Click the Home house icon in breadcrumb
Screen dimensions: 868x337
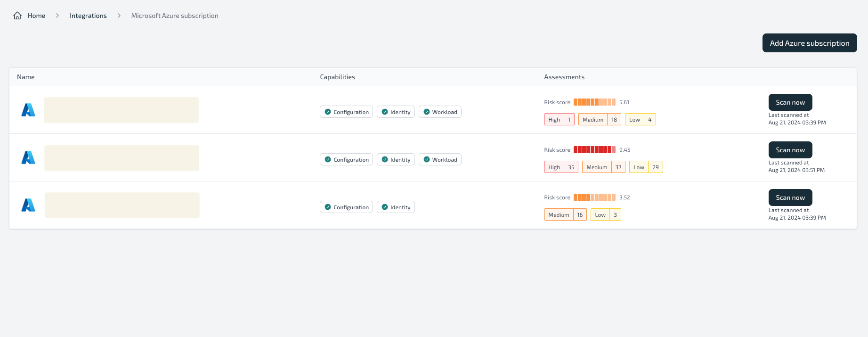[17, 16]
